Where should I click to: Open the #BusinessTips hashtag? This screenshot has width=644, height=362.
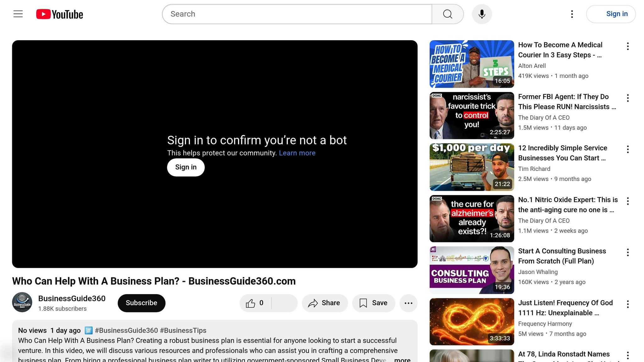pyautogui.click(x=183, y=331)
